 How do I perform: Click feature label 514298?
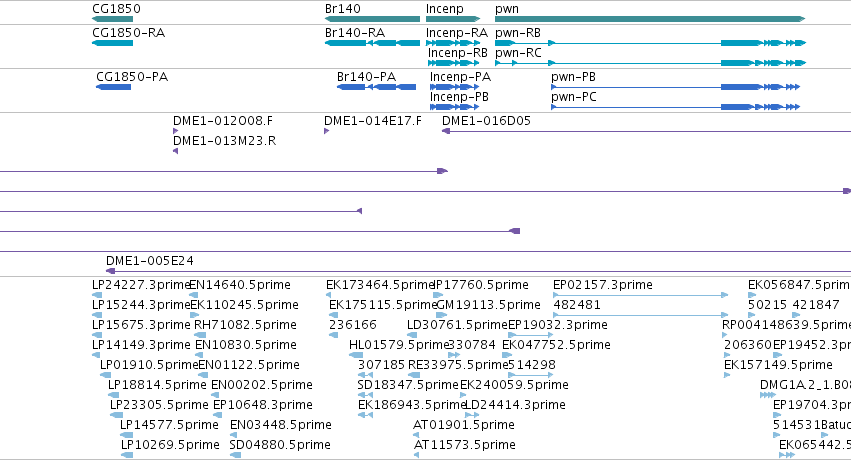(x=532, y=365)
